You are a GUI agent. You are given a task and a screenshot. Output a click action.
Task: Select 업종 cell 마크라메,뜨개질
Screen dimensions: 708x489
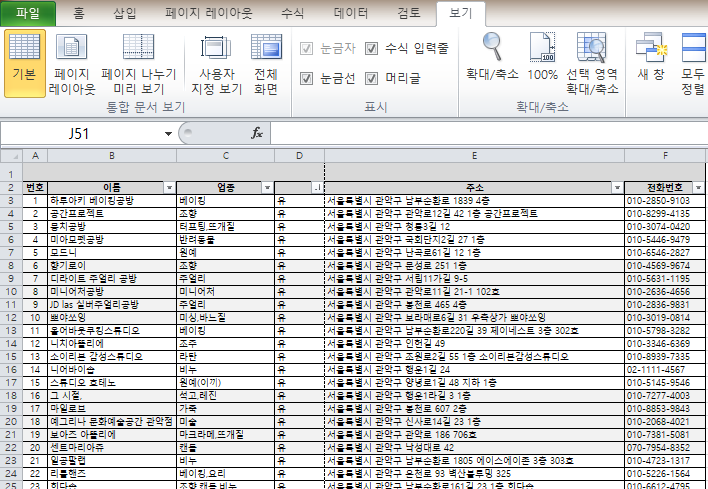225,435
